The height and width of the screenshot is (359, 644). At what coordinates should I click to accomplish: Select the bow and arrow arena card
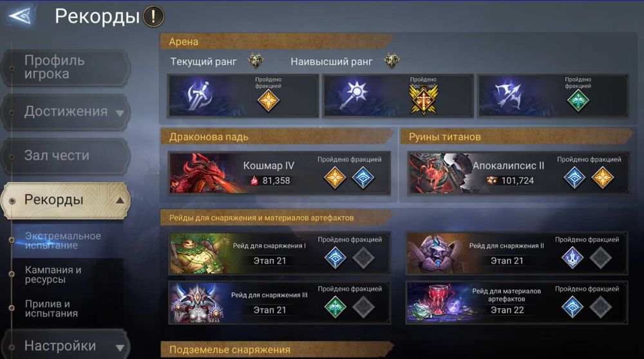click(553, 96)
